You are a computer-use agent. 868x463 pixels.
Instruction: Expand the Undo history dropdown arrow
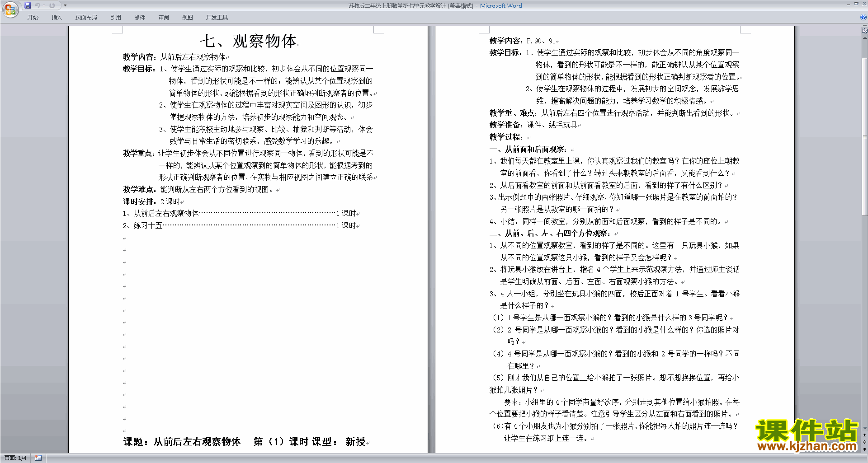click(44, 5)
